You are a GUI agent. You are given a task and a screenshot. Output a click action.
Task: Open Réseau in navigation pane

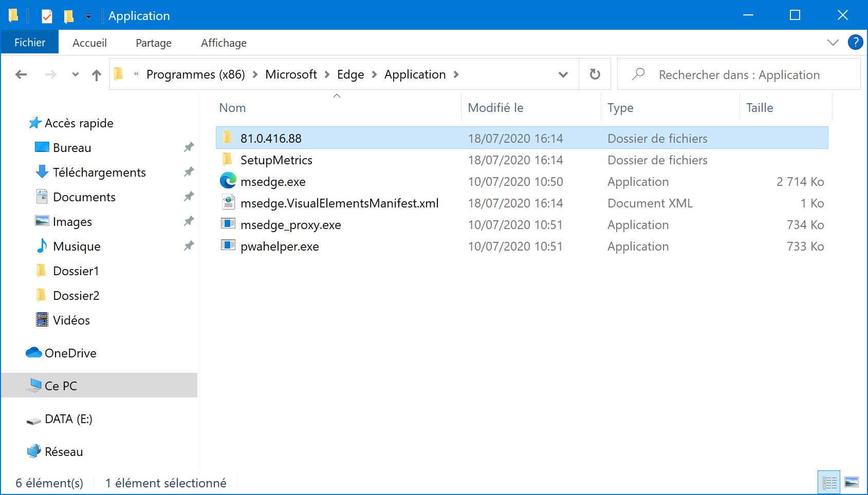[x=64, y=452]
